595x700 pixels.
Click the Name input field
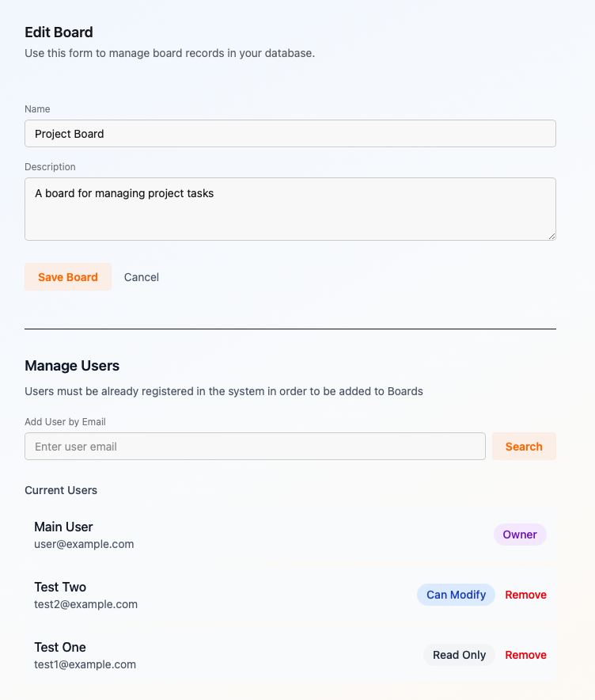290,134
